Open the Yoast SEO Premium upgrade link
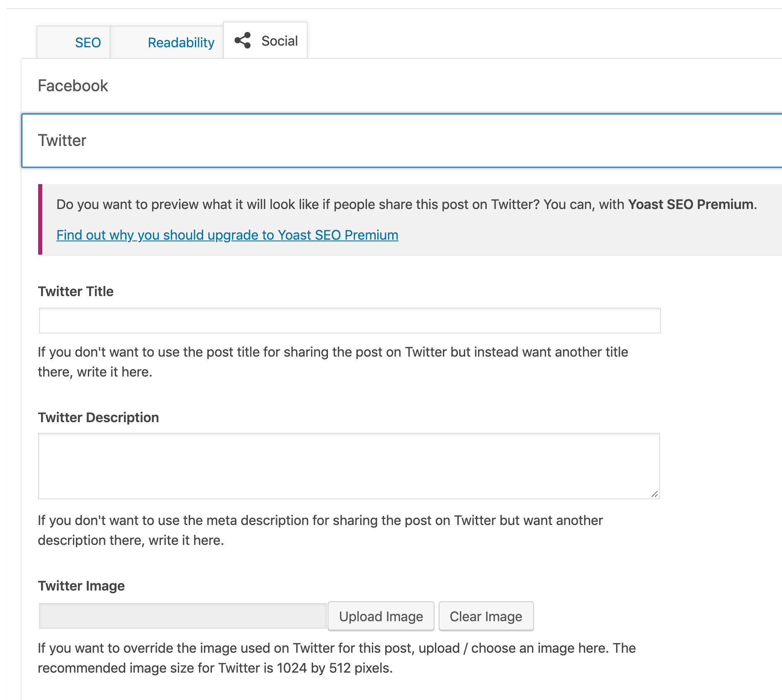This screenshot has height=700, width=782. (x=227, y=235)
